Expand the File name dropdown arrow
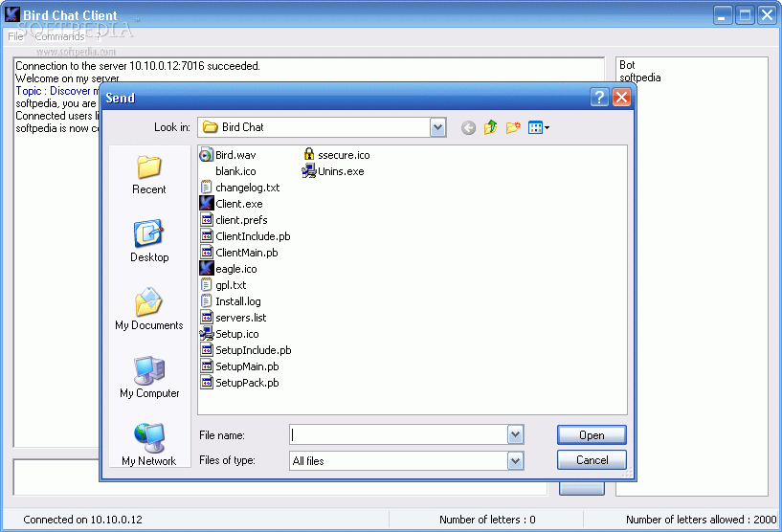The height and width of the screenshot is (532, 782). 515,434
